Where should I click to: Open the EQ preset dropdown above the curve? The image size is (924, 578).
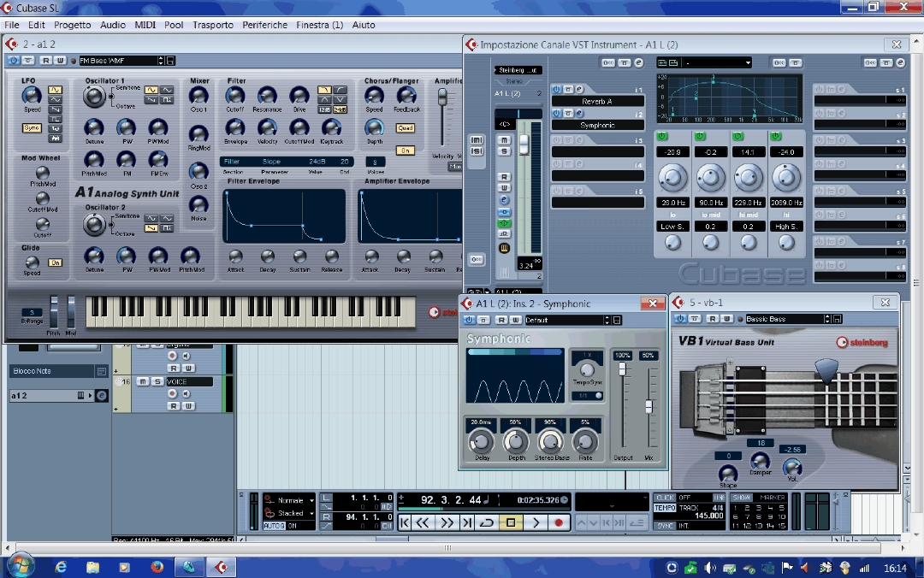tap(719, 62)
